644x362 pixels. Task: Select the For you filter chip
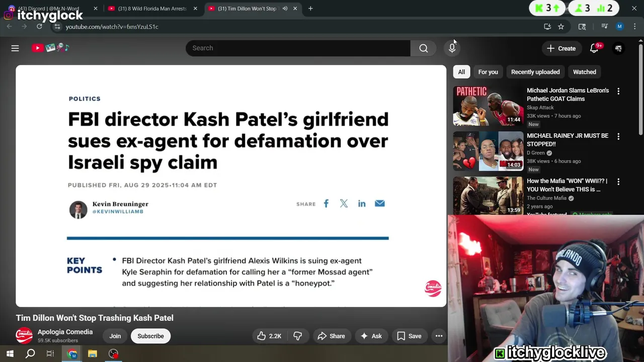coord(488,72)
